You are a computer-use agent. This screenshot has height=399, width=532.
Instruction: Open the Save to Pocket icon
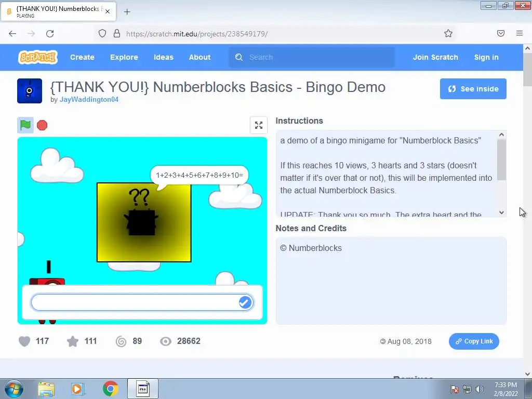pyautogui.click(x=501, y=33)
